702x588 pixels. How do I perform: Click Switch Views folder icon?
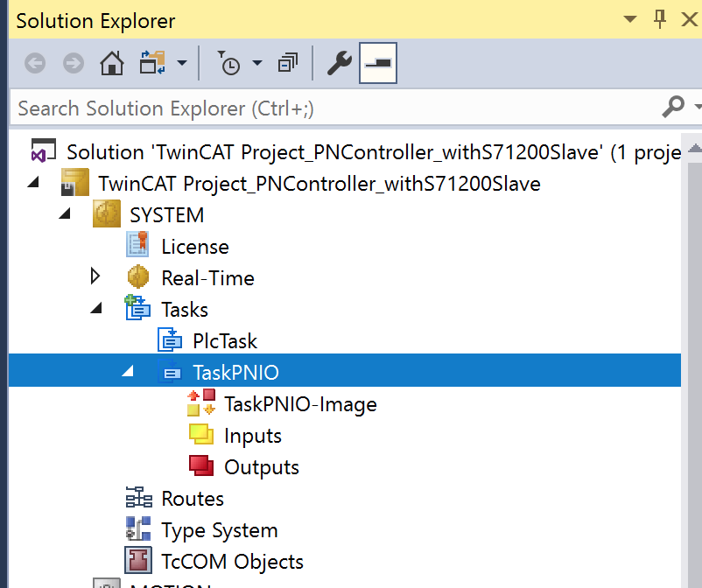pos(152,63)
